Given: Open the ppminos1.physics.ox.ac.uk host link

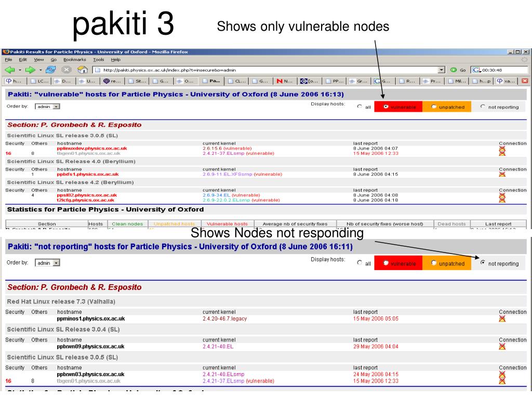Looking at the screenshot, I should (x=91, y=318).
